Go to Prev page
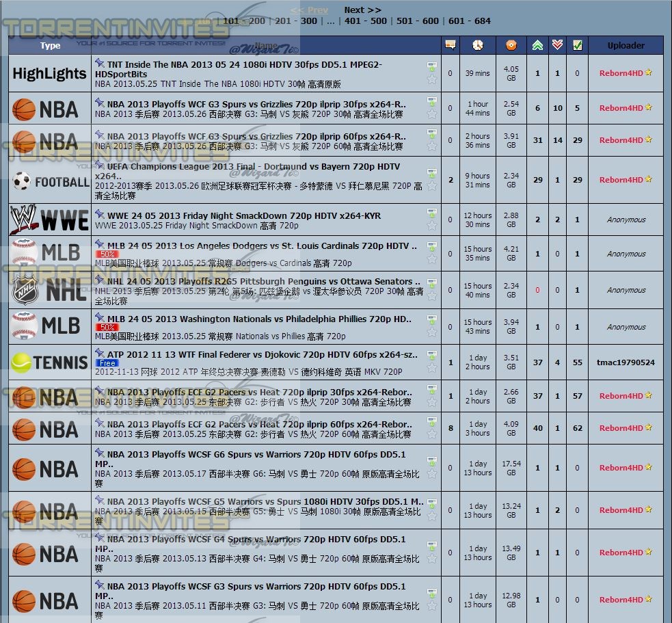This screenshot has width=672, height=623. 310,10
